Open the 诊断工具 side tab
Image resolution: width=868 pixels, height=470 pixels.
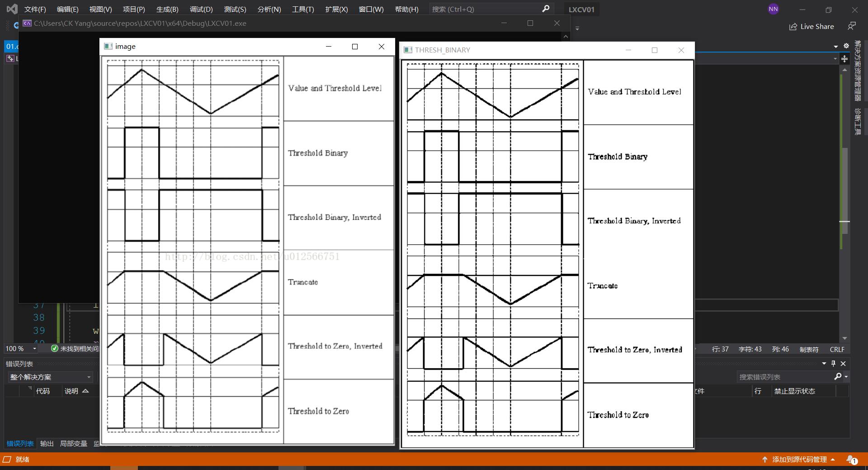[x=858, y=121]
